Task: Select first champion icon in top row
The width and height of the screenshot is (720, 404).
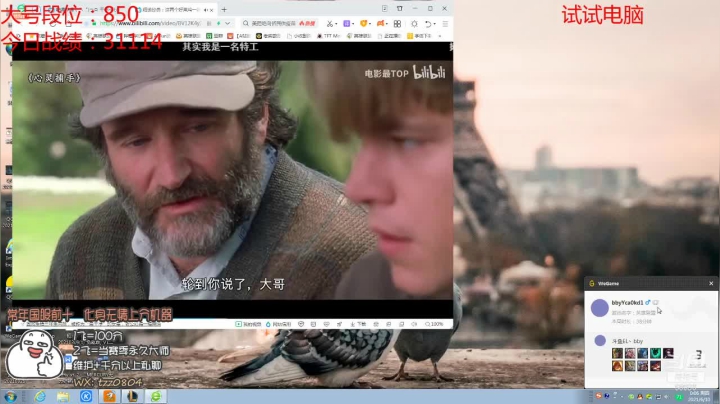Action: click(x=617, y=353)
